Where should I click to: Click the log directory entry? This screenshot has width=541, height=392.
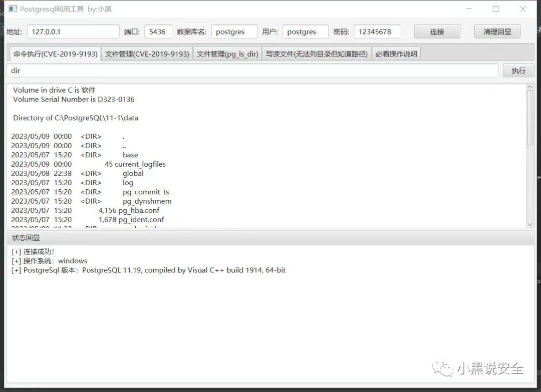click(128, 183)
